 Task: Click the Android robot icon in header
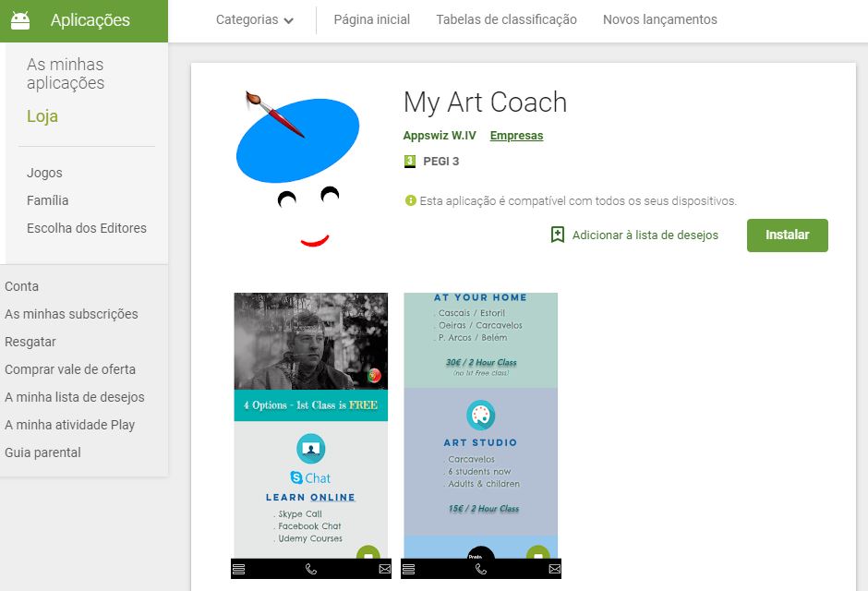pos(20,20)
